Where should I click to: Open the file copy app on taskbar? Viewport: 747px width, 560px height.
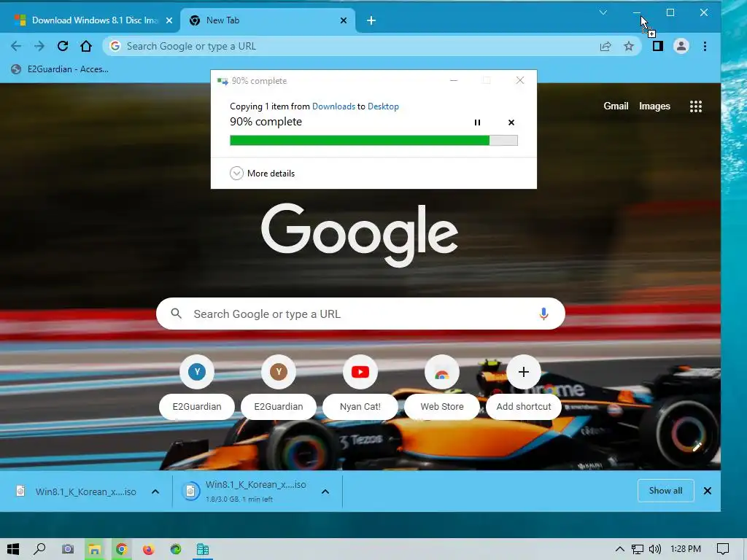tap(203, 549)
